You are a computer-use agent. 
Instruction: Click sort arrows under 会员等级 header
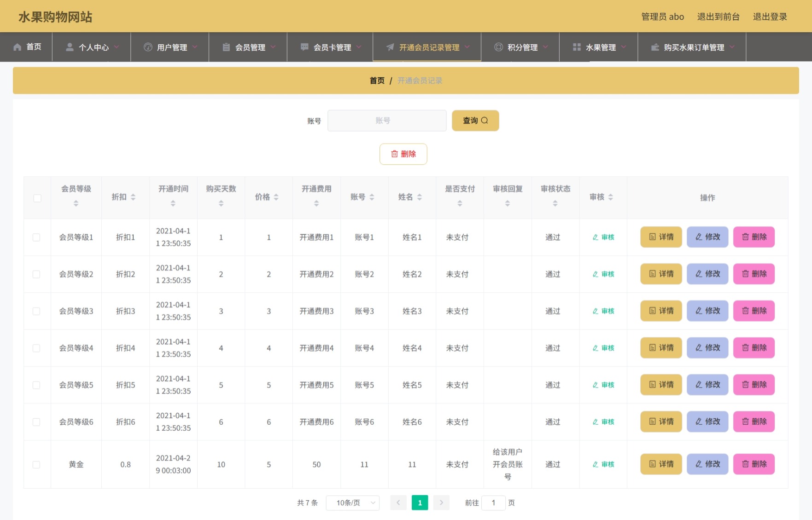[x=76, y=203]
